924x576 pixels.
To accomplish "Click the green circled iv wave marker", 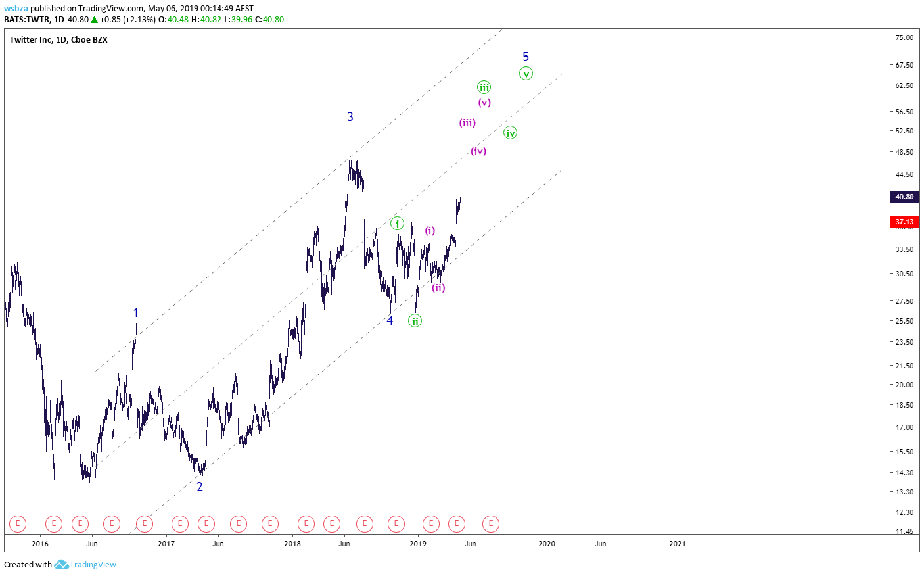I will point(510,133).
